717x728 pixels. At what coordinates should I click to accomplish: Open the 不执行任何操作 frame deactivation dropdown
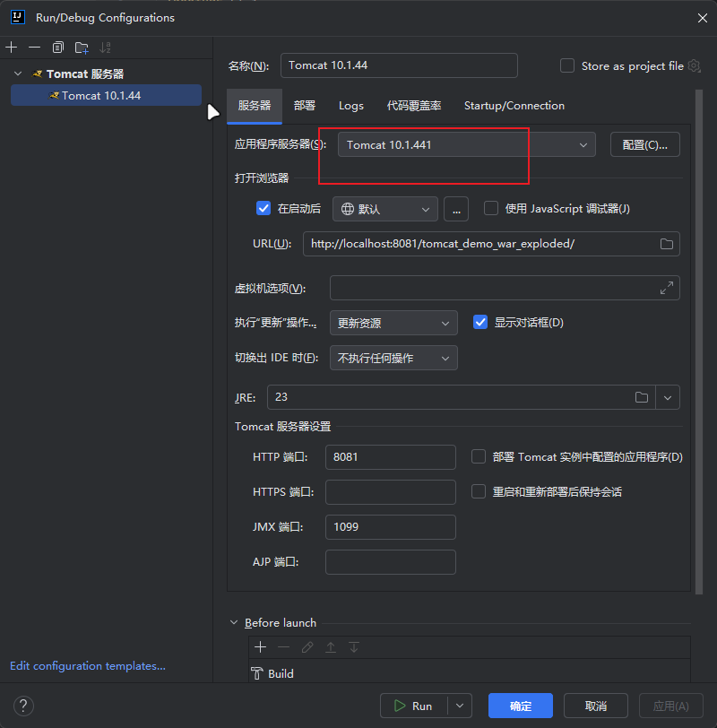tap(393, 358)
